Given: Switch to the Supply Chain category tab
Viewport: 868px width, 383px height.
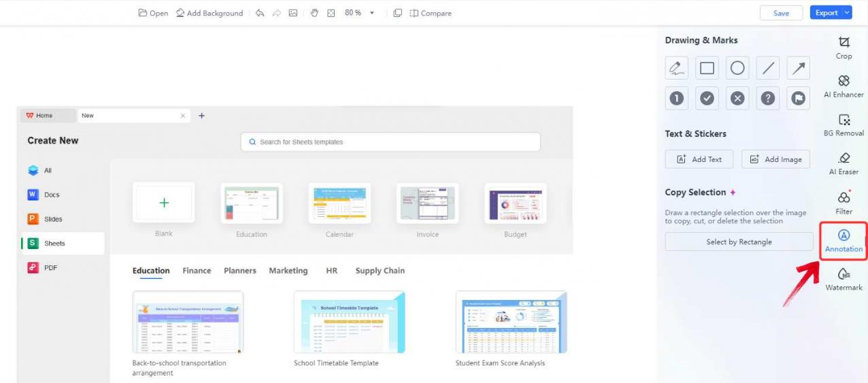Looking at the screenshot, I should click(380, 271).
